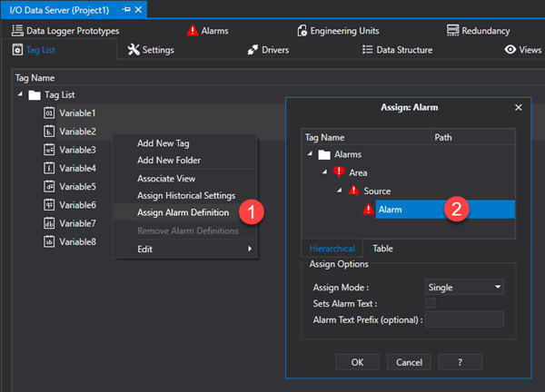Click the Variable1 tag type icon
The image size is (545, 392).
click(49, 113)
